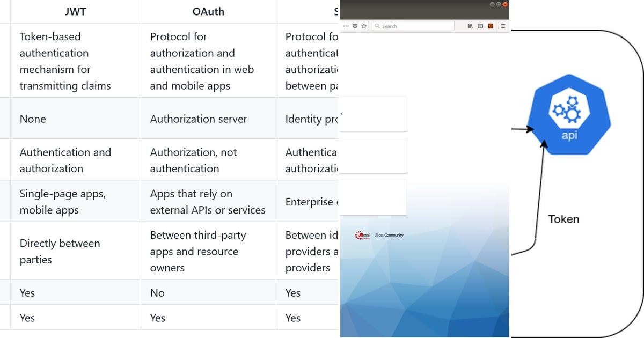Click the orange add-on icon in the toolbar

491,26
